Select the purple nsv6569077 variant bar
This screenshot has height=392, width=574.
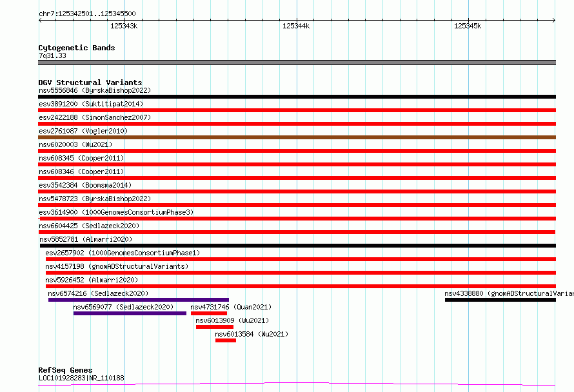130,313
